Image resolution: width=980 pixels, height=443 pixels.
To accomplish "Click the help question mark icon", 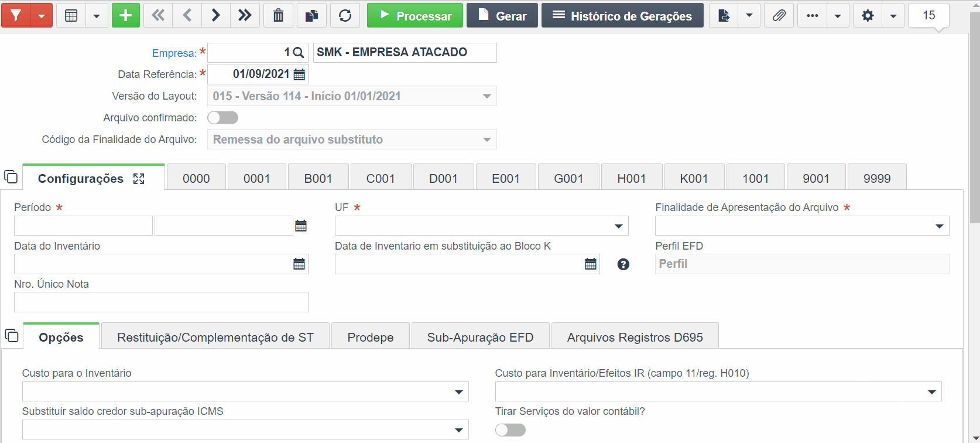I will (x=623, y=264).
